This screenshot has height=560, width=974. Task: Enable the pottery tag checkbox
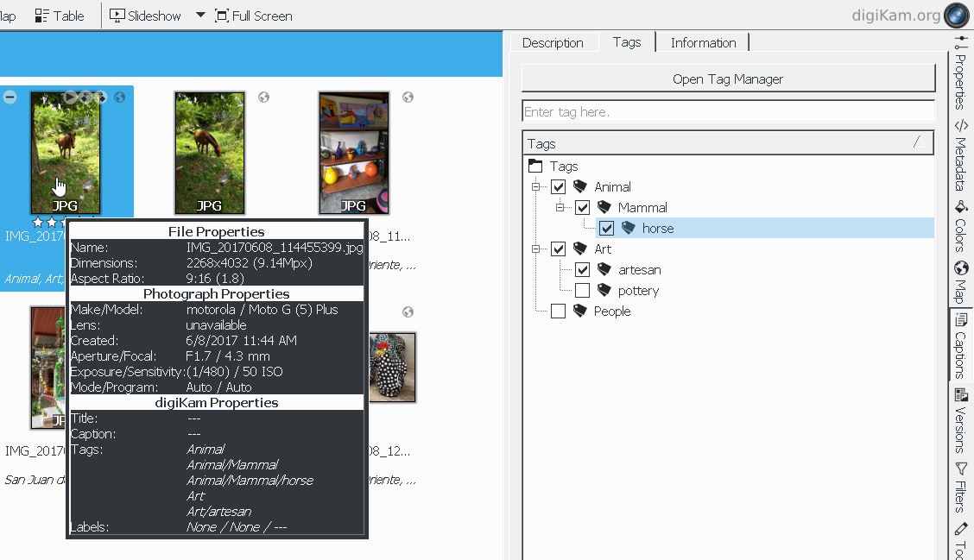click(x=583, y=291)
